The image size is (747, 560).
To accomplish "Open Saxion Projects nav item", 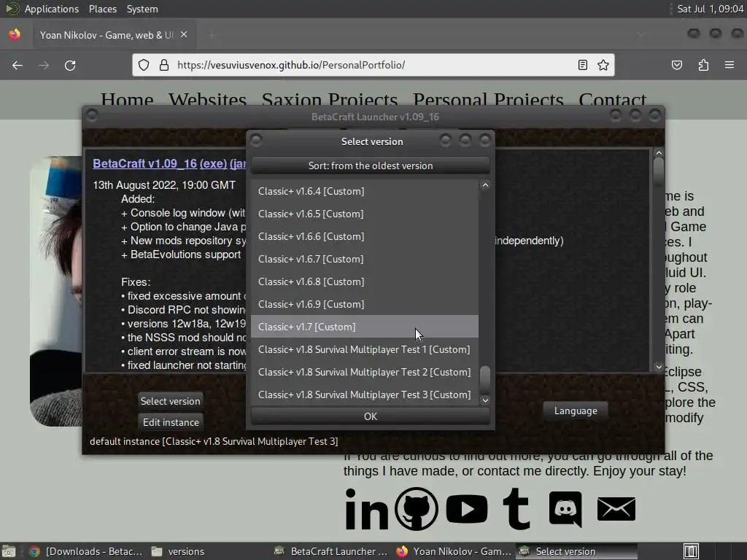I will [330, 100].
